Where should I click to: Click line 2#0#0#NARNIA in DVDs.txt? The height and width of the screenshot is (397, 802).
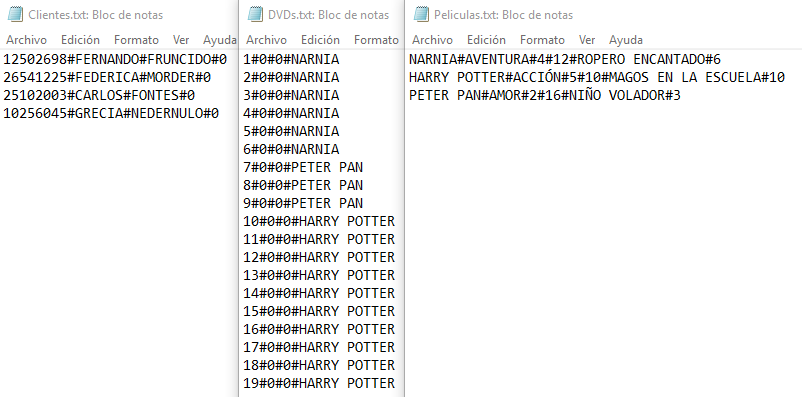(x=291, y=78)
